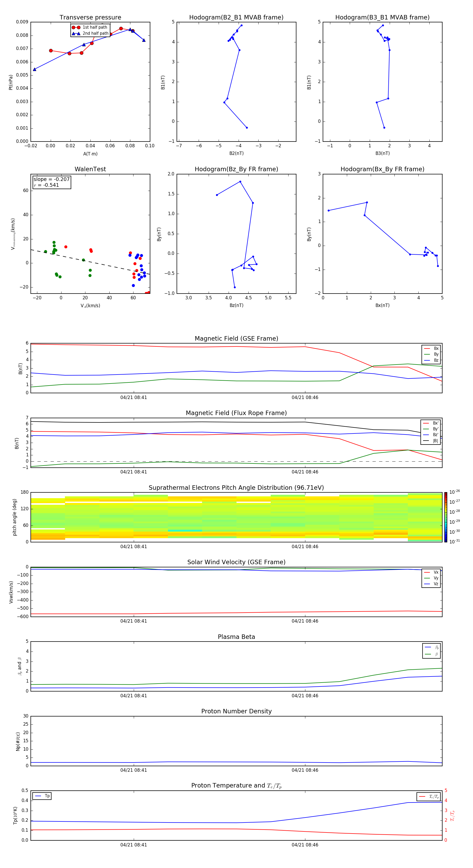Click the "Proton Temperature and Te/Tp" title
This screenshot has width=473, height=868.
coord(236,786)
